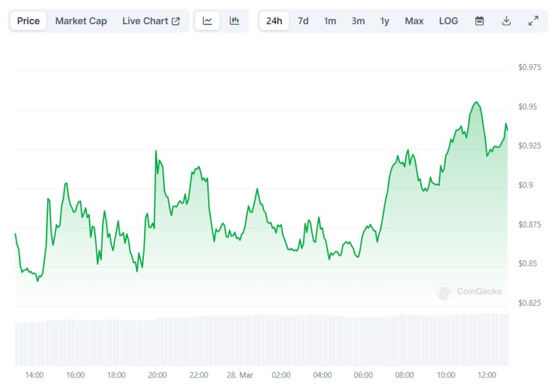The width and height of the screenshot is (556, 392).
Task: Choose the 1y time range
Action: (385, 21)
